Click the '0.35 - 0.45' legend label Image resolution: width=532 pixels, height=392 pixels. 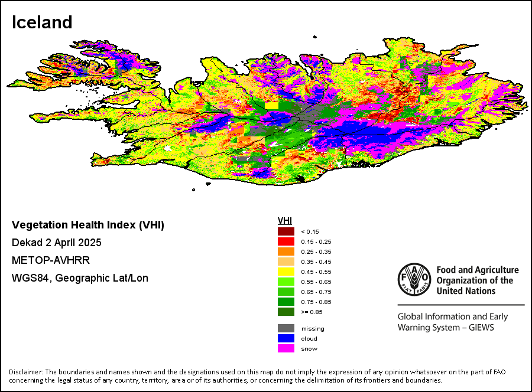coord(316,262)
